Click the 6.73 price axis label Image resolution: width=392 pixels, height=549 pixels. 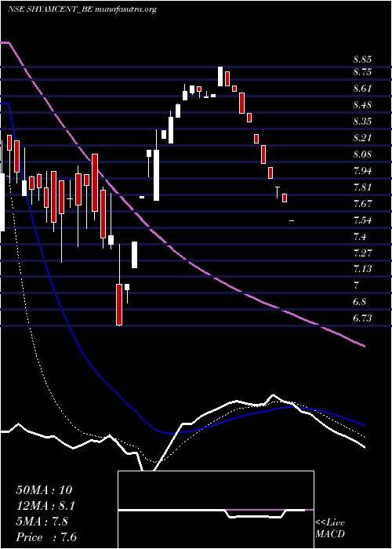point(362,318)
